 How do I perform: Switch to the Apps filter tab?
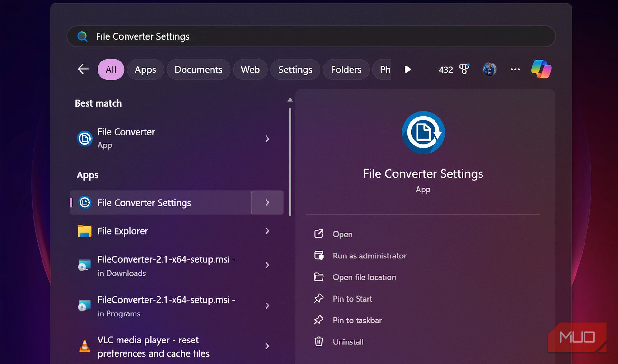(145, 70)
